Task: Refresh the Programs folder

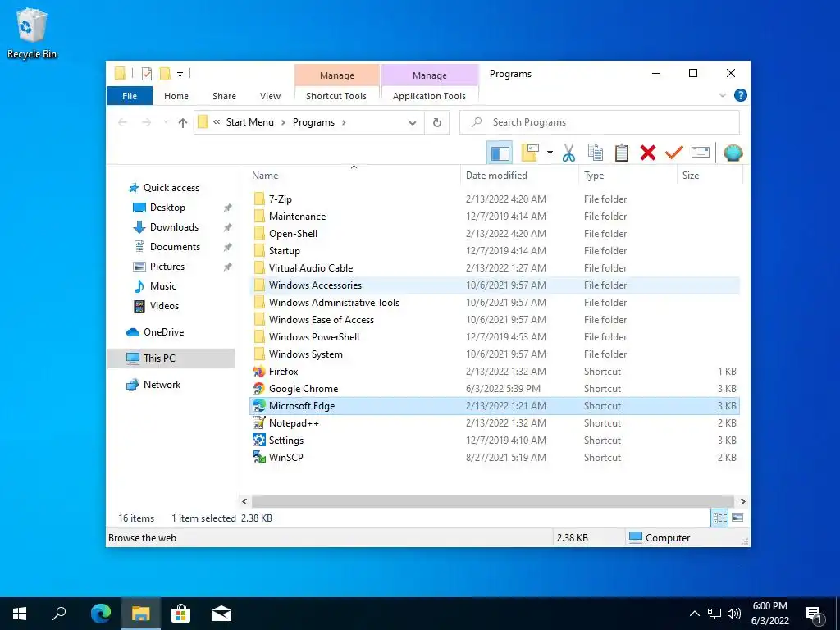Action: [436, 123]
